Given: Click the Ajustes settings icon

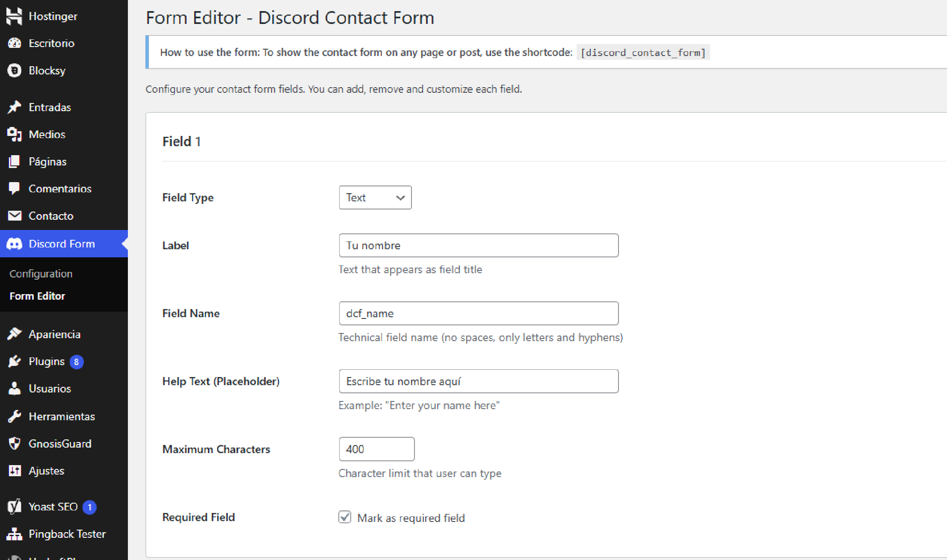Looking at the screenshot, I should point(14,471).
